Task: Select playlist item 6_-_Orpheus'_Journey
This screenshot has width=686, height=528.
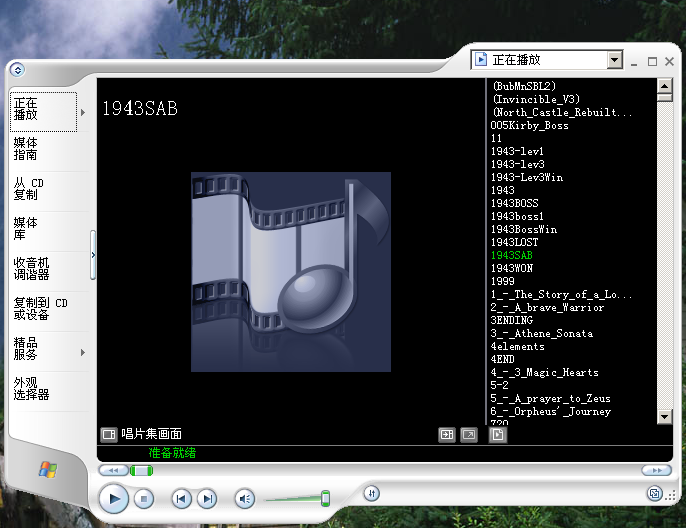Action: pos(551,411)
